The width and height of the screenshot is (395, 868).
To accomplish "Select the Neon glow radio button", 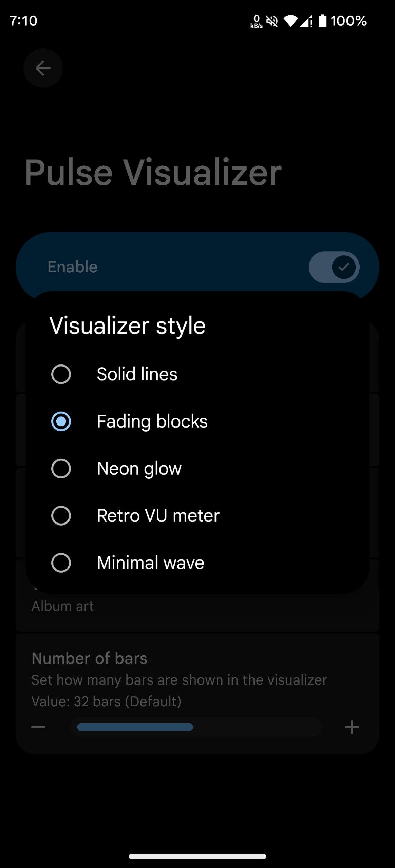I will pos(61,469).
